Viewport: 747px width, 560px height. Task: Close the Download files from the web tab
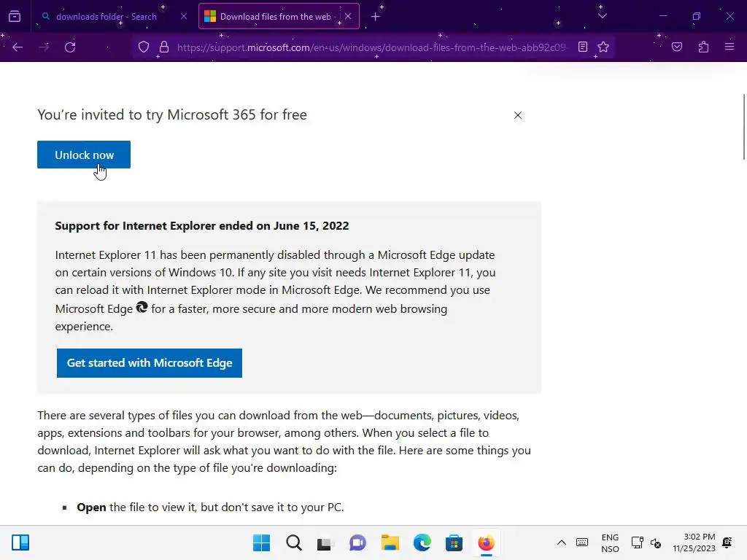tap(348, 16)
